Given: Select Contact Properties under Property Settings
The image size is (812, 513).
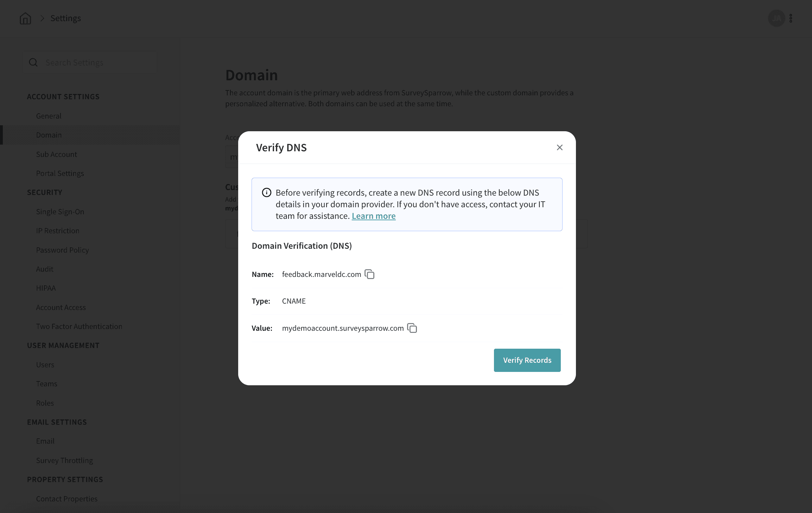Looking at the screenshot, I should click(66, 499).
